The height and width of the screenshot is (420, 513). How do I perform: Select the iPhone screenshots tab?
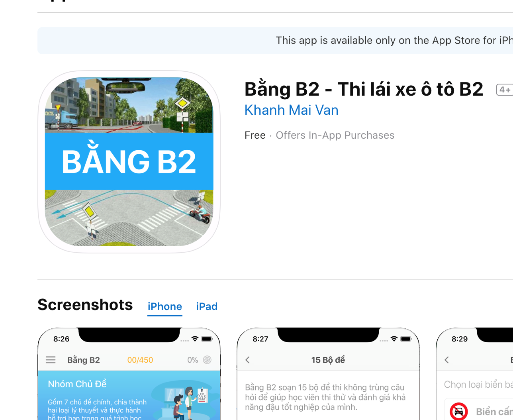[165, 306]
